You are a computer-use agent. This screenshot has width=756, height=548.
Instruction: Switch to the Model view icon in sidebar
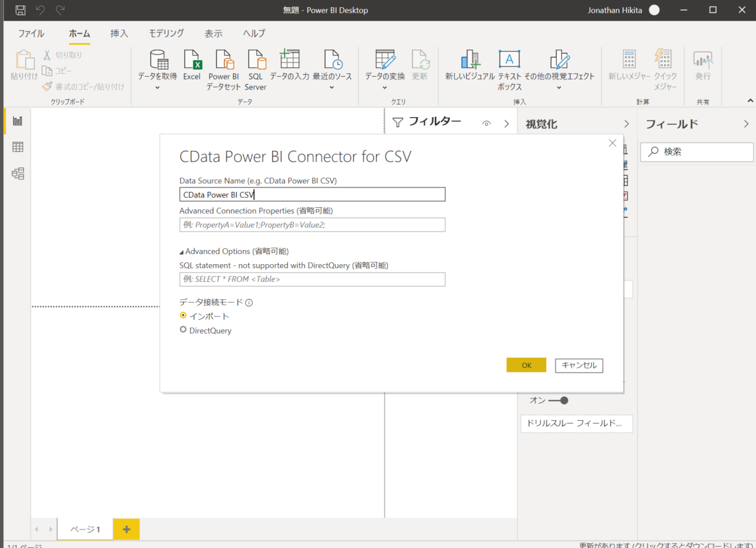point(17,173)
